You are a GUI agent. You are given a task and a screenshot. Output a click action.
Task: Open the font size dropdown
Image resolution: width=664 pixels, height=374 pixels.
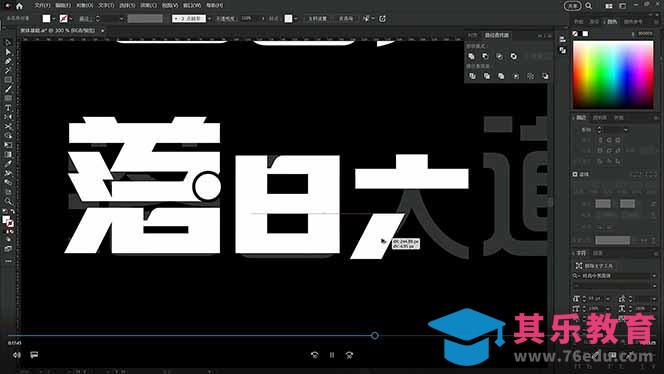[x=608, y=299]
